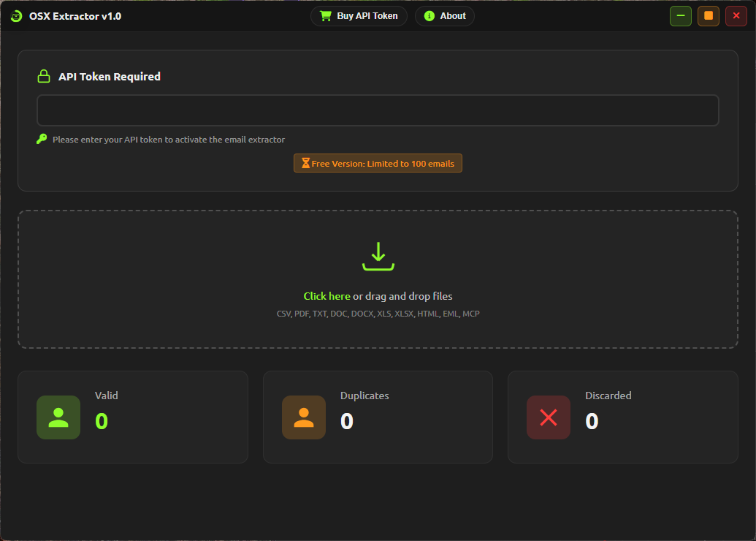Image resolution: width=756 pixels, height=541 pixels.
Task: Click the OSX Extractor app logo icon
Action: [x=15, y=15]
